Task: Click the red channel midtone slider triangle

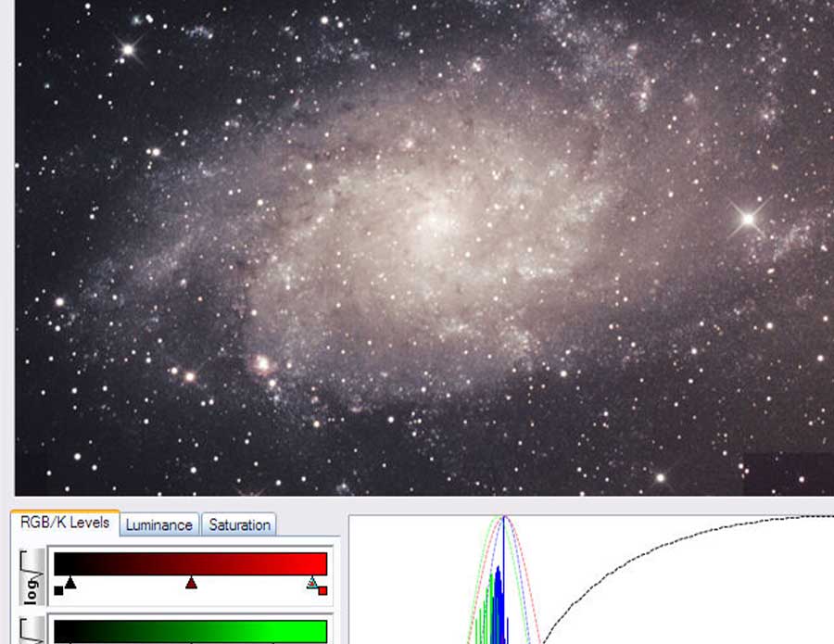Action: click(192, 583)
